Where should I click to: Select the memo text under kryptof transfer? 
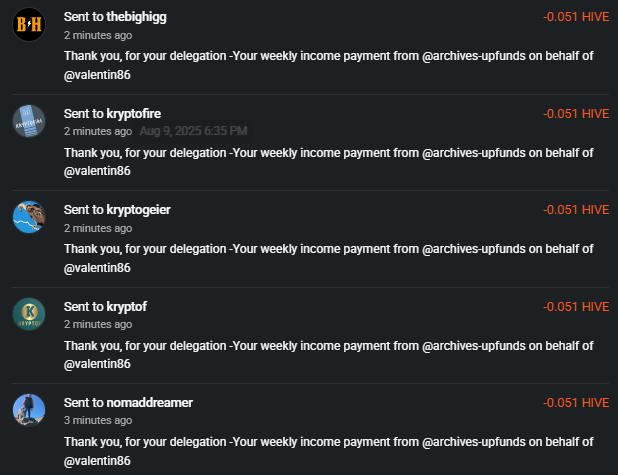tap(329, 355)
